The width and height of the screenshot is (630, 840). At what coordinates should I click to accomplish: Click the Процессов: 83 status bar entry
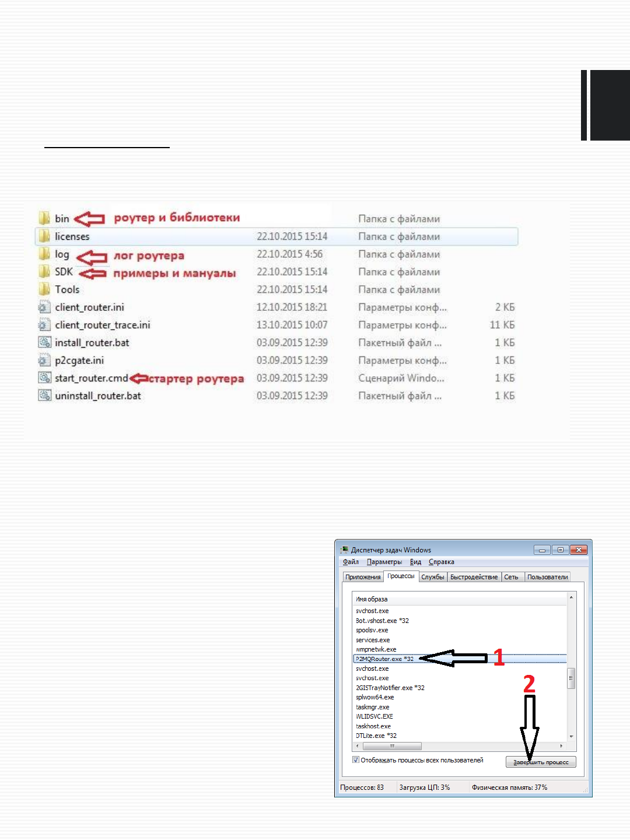(362, 787)
